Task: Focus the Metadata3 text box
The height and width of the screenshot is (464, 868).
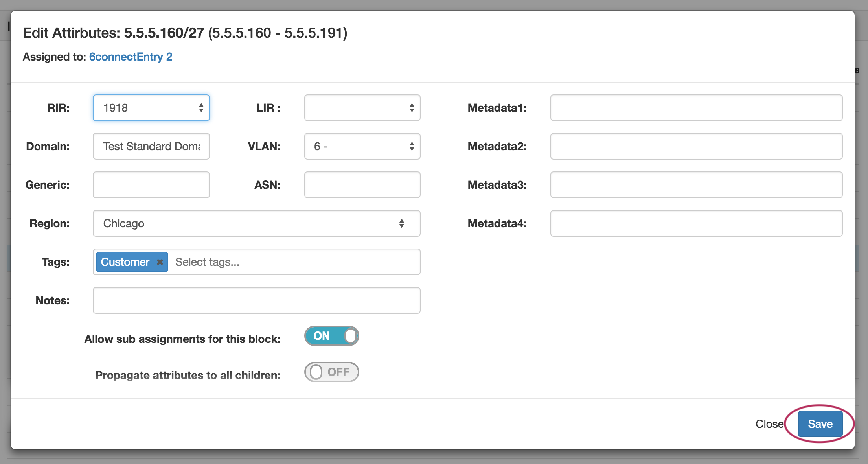Action: (696, 185)
